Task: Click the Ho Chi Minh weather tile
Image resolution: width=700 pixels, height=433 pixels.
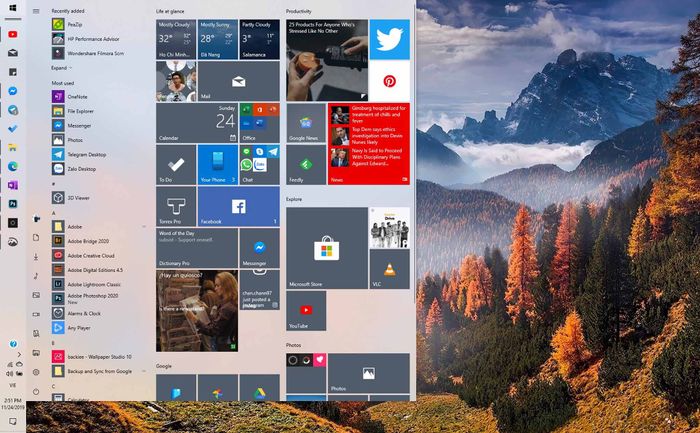Action: pos(176,39)
